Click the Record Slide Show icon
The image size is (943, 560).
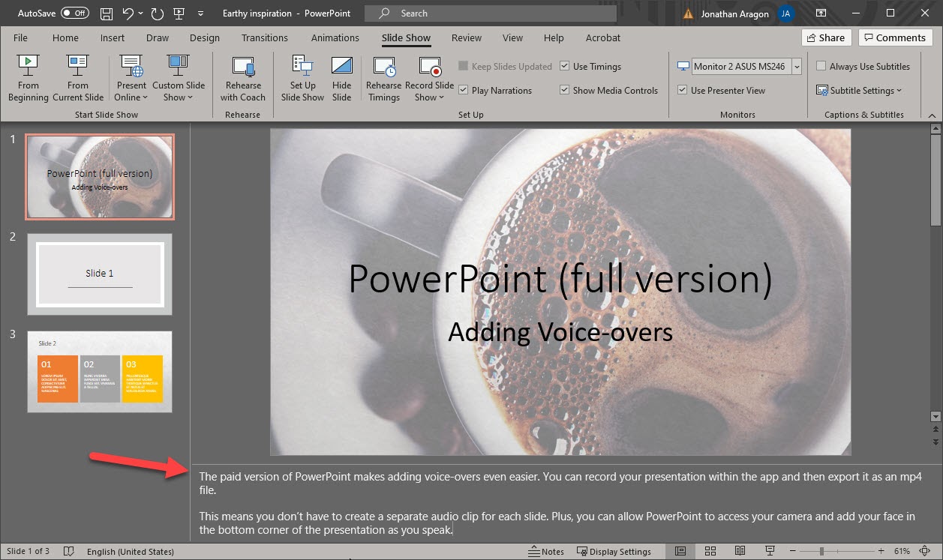430,66
